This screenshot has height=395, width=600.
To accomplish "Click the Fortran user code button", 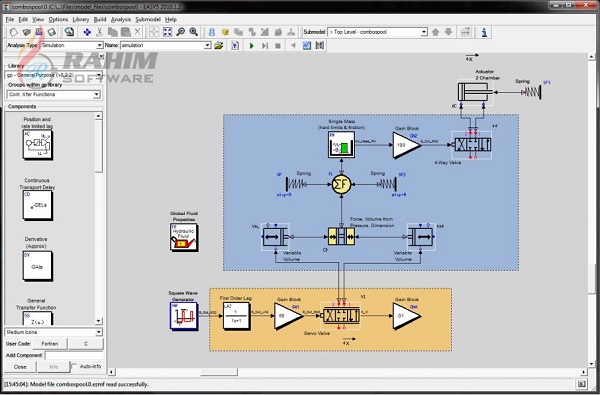I will [x=50, y=344].
